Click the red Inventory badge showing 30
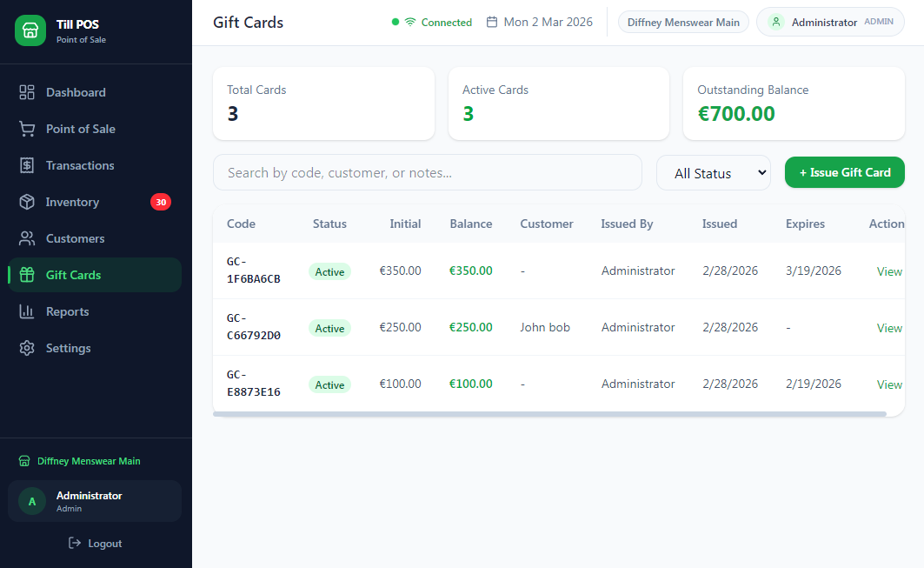This screenshot has height=568, width=924. (160, 202)
